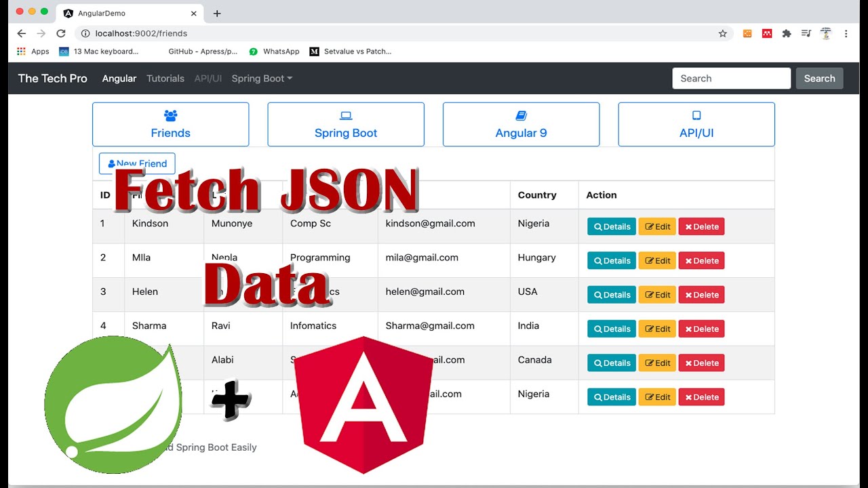868x488 pixels.
Task: Open GitHub - Apress bookmark
Action: pyautogui.click(x=203, y=52)
